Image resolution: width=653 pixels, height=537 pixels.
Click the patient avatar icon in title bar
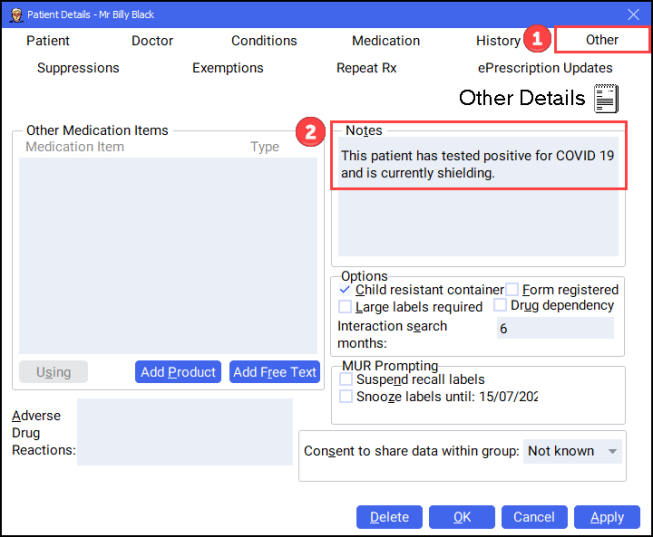click(x=16, y=15)
